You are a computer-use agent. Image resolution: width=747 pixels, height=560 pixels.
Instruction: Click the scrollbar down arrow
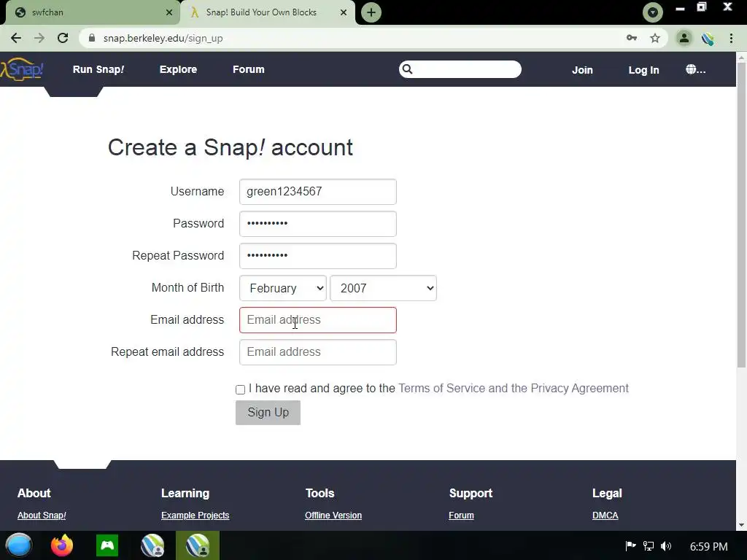(x=741, y=525)
